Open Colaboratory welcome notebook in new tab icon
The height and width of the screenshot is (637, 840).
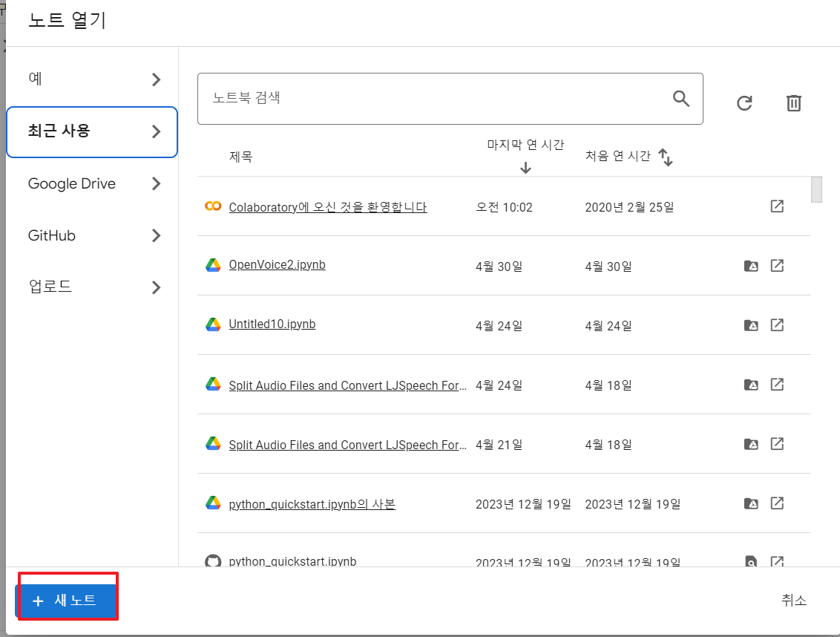(x=777, y=206)
